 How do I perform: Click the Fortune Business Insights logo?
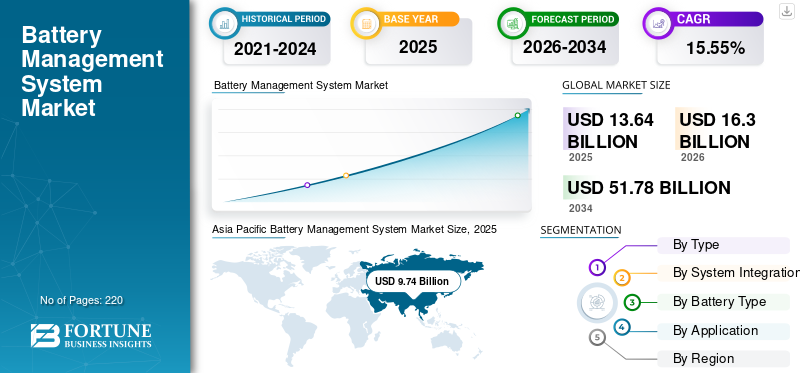(91, 335)
